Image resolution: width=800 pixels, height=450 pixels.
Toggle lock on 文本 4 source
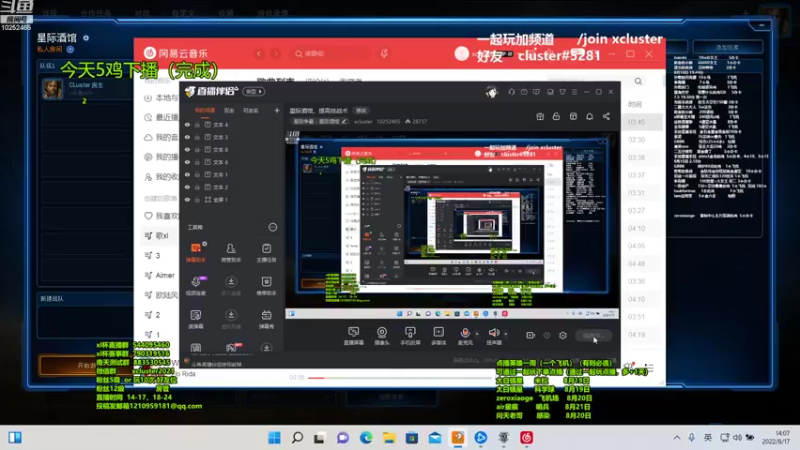pyautogui.click(x=197, y=124)
